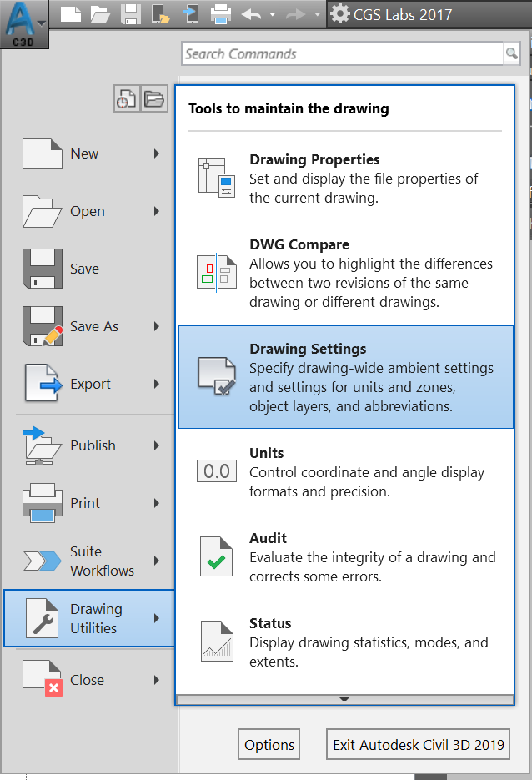Click the Save As floppy-with-pencil icon
The height and width of the screenshot is (780, 532).
point(43,326)
